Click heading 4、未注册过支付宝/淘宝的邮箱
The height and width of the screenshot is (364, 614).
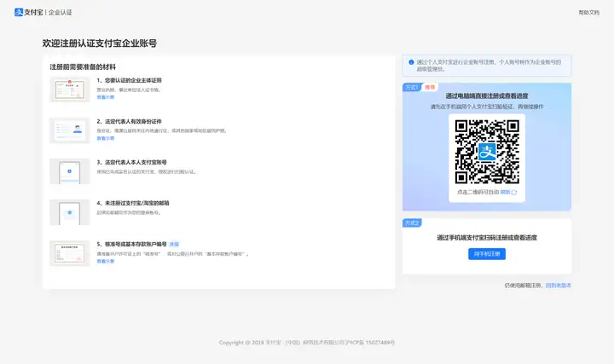pos(133,203)
